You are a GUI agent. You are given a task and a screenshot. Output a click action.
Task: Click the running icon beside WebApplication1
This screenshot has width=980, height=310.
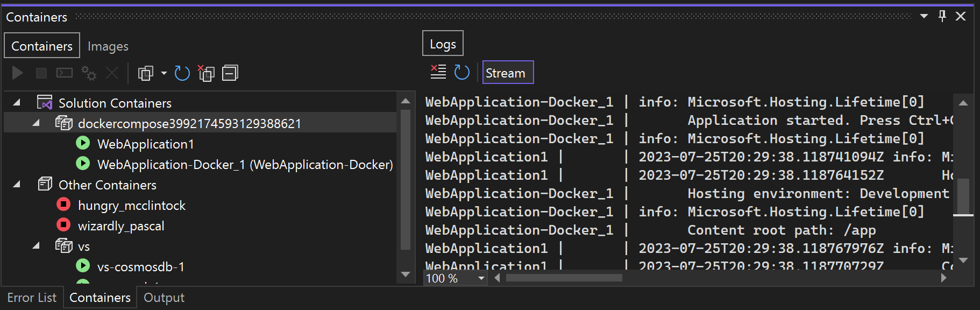83,143
